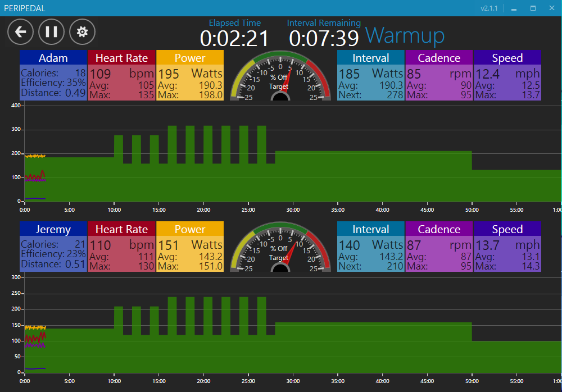Click Jeremy's Power panel header
The height and width of the screenshot is (392, 562).
pyautogui.click(x=190, y=229)
